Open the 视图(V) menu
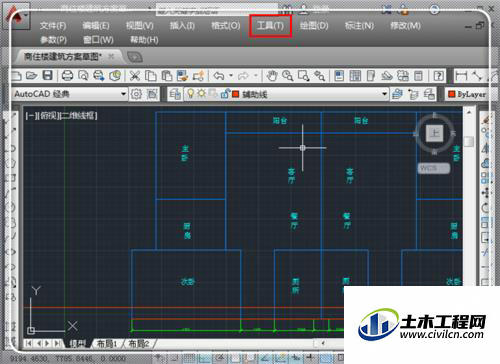This screenshot has height=364, width=500. click(x=139, y=26)
